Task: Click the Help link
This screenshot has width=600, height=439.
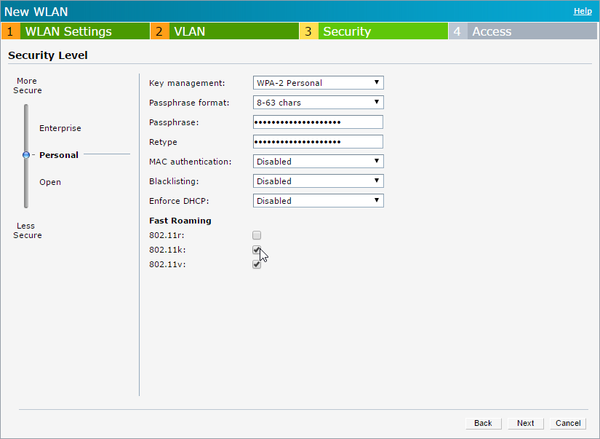Action: [x=582, y=11]
